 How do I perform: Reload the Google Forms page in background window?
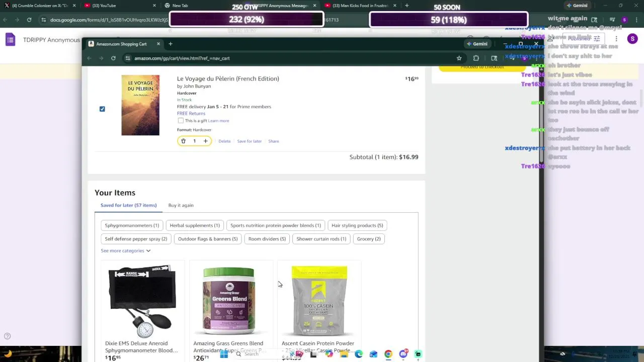[29, 20]
